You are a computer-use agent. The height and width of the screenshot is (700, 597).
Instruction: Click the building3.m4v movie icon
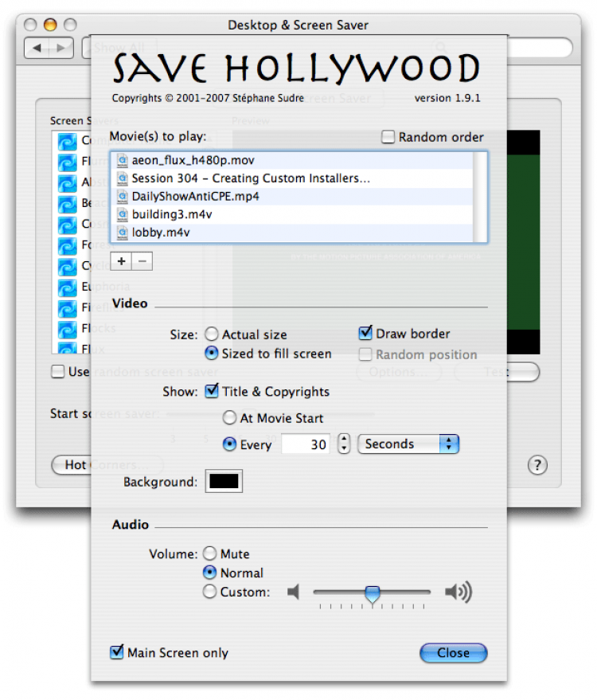click(x=123, y=214)
